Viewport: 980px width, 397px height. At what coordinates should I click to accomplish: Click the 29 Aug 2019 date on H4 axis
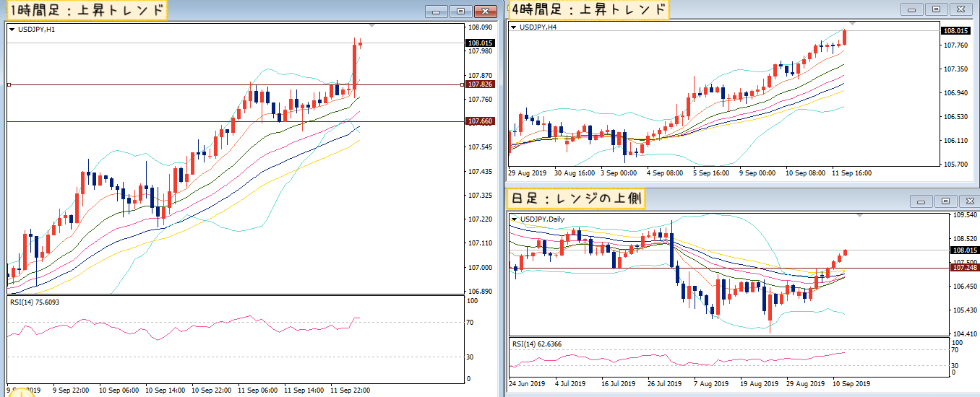528,173
